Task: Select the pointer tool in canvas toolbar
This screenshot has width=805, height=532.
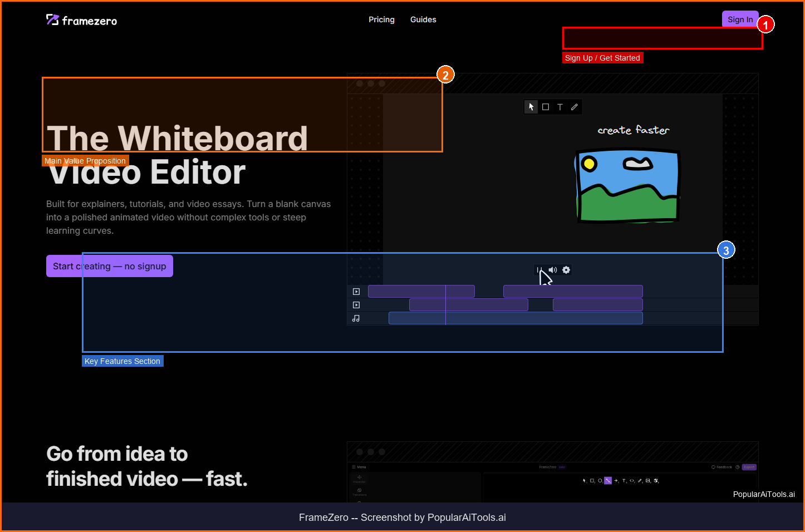Action: (531, 107)
